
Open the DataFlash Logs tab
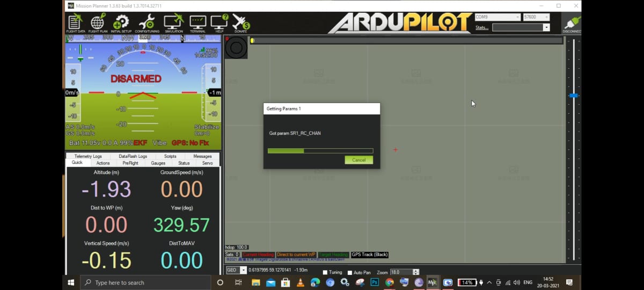point(133,156)
